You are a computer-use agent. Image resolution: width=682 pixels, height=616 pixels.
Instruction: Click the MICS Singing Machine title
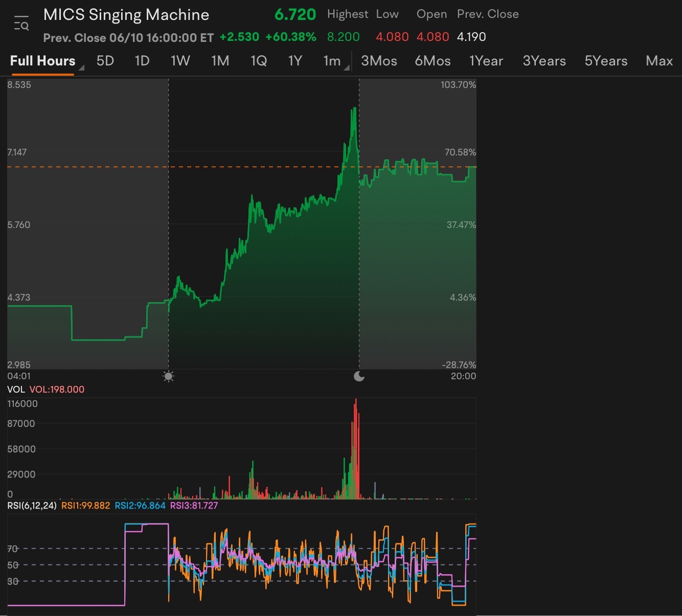pos(126,15)
